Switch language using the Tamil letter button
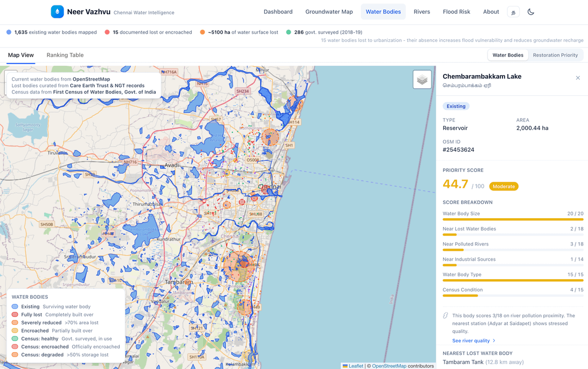The height and width of the screenshot is (369, 588). point(513,11)
